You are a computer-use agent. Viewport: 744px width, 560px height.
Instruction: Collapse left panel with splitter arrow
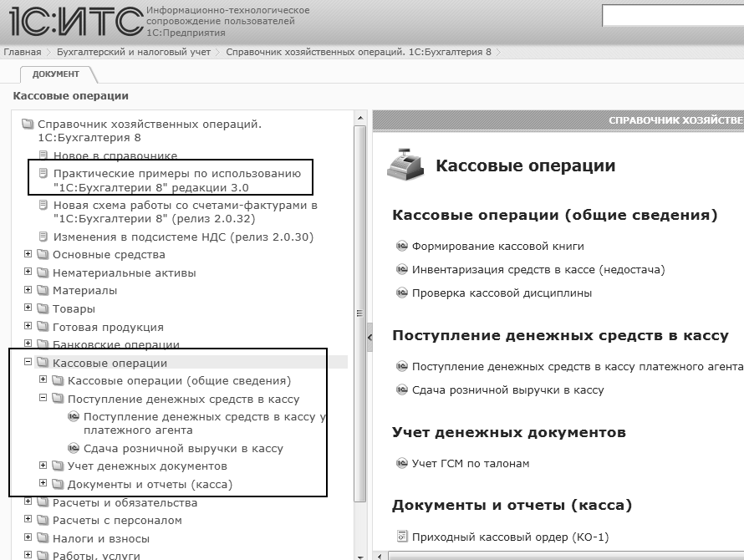click(369, 337)
